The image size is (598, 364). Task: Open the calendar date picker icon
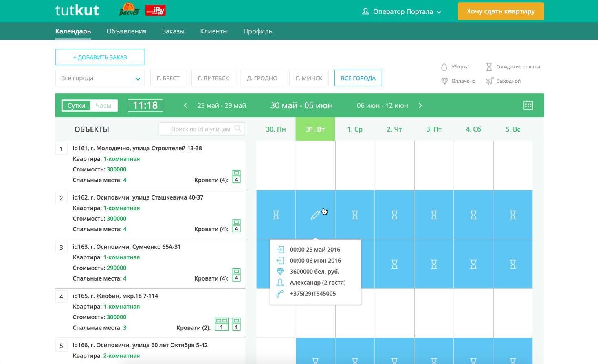[528, 105]
